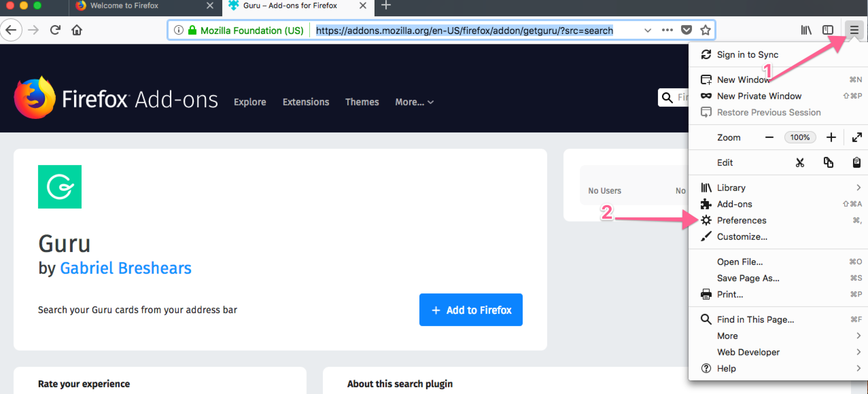The height and width of the screenshot is (394, 868).
Task: Zoom out with the minus button in menu
Action: coord(769,137)
